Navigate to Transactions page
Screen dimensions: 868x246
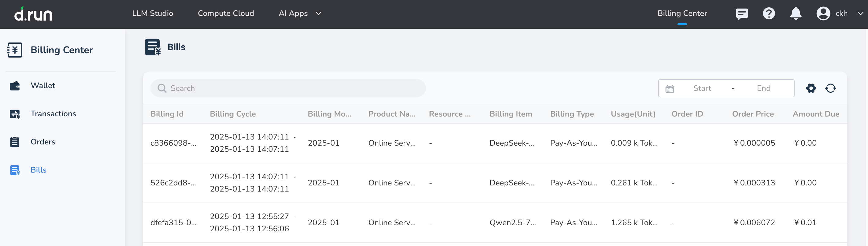[x=53, y=114]
